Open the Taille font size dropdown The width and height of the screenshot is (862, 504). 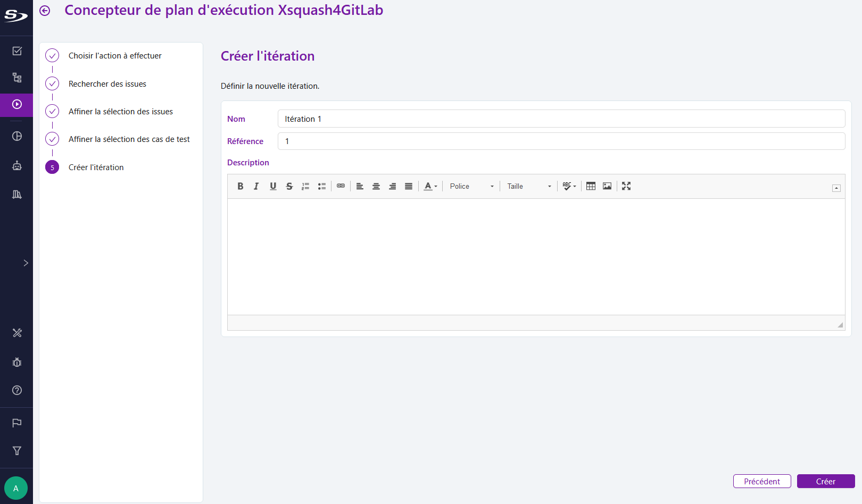(529, 186)
